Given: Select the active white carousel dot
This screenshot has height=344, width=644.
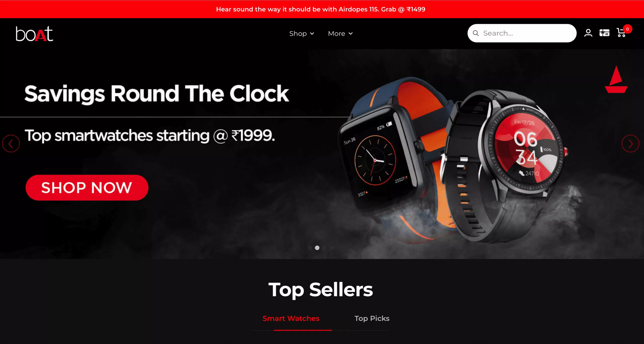Looking at the screenshot, I should pos(317,248).
